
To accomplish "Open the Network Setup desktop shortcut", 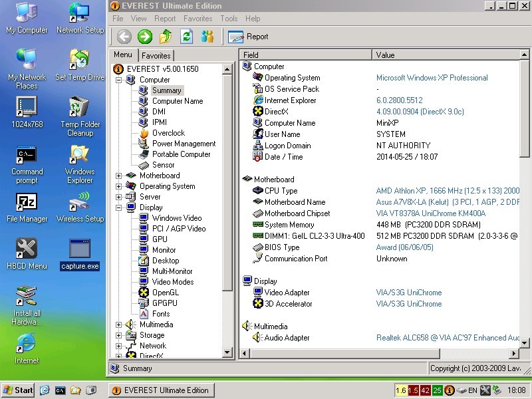I will click(80, 18).
